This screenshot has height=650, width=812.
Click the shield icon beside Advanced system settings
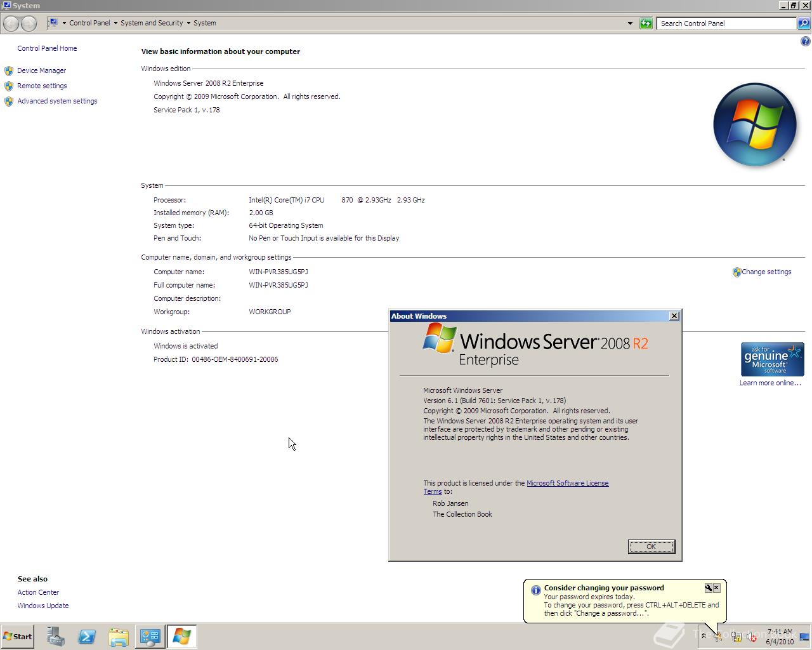pos(9,101)
